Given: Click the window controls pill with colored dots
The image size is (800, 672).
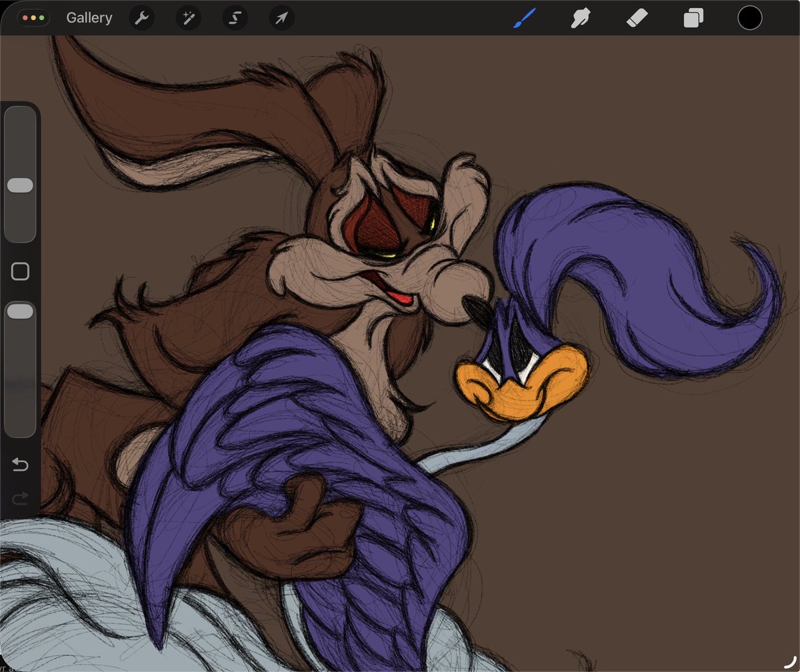Looking at the screenshot, I should [33, 18].
